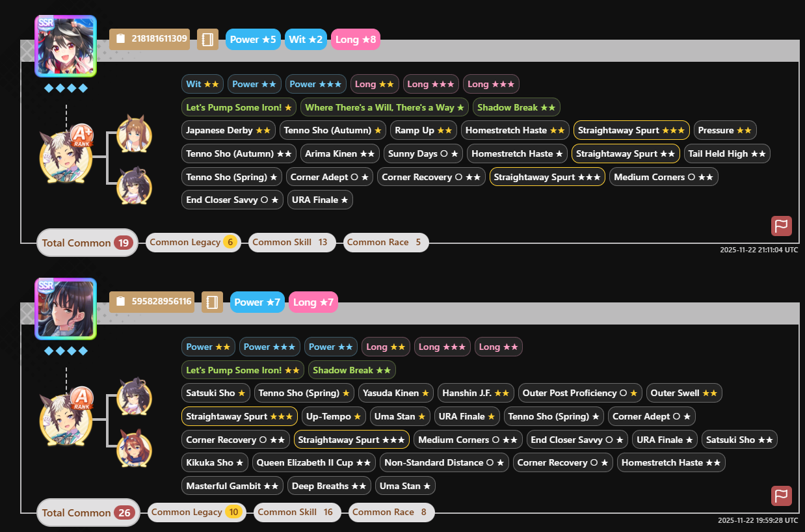Select Common Legacy 10 badge

point(196,512)
